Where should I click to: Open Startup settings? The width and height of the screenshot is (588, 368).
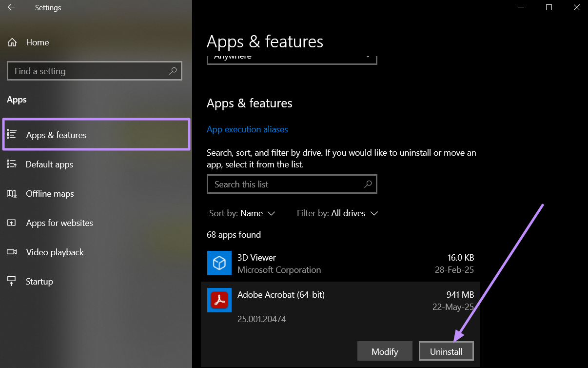click(96, 282)
